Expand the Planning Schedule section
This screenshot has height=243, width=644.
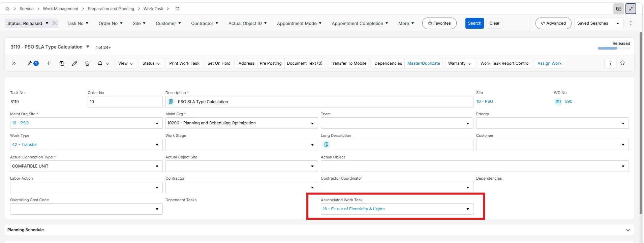pos(628,230)
